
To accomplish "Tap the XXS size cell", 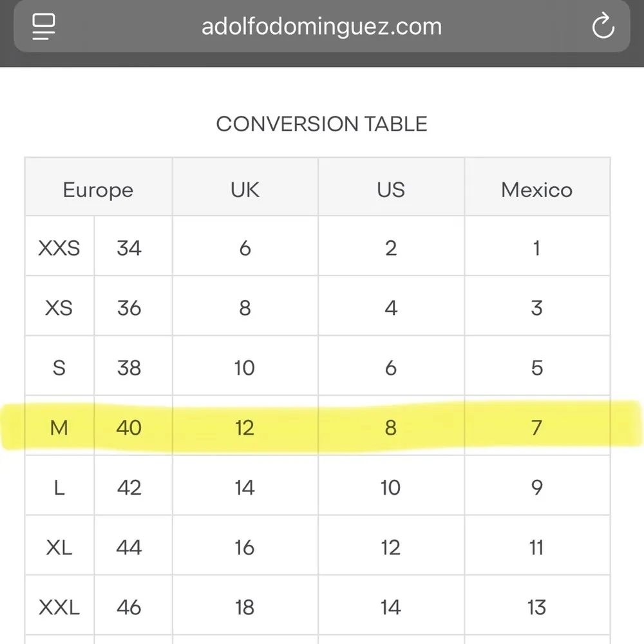I will click(x=59, y=248).
